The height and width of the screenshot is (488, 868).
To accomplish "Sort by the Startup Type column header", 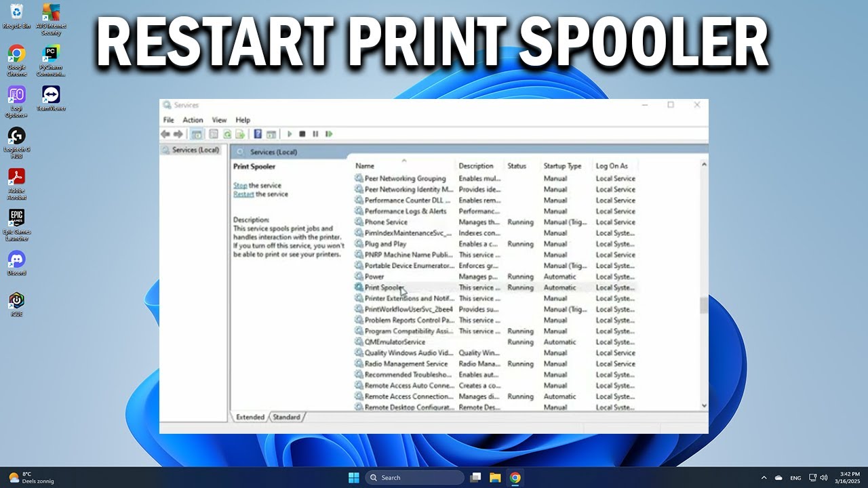I will click(x=567, y=165).
